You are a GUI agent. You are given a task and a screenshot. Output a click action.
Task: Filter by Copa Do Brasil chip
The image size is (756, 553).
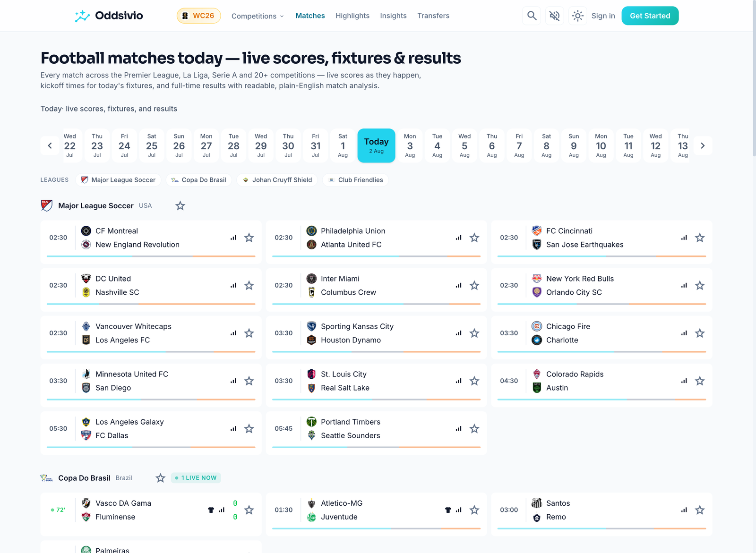point(198,180)
